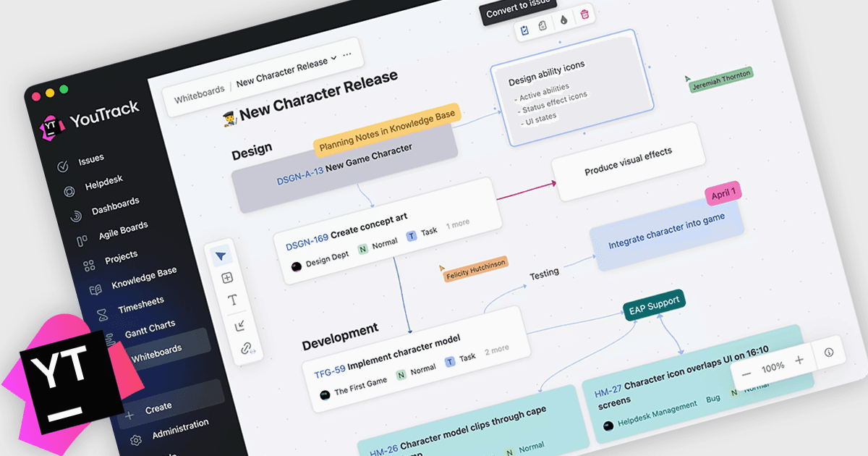Go to Dashboards in the sidebar
Image resolution: width=868 pixels, height=456 pixels.
click(x=106, y=209)
